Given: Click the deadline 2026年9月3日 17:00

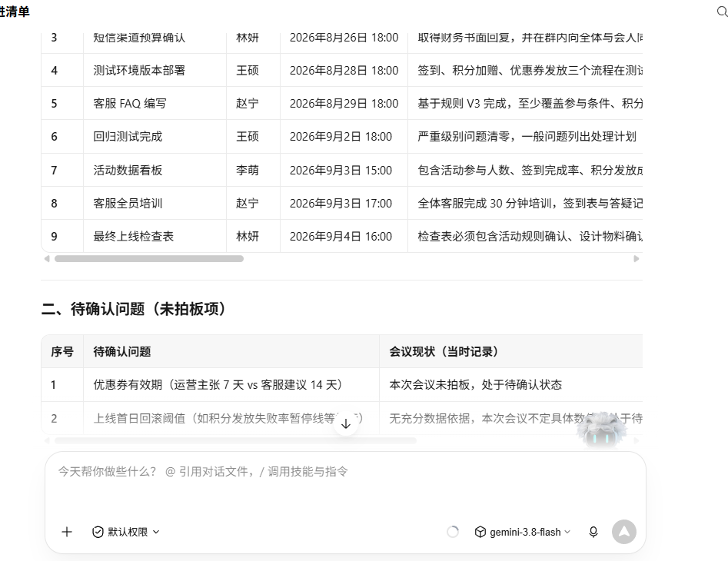Looking at the screenshot, I should point(341,203).
